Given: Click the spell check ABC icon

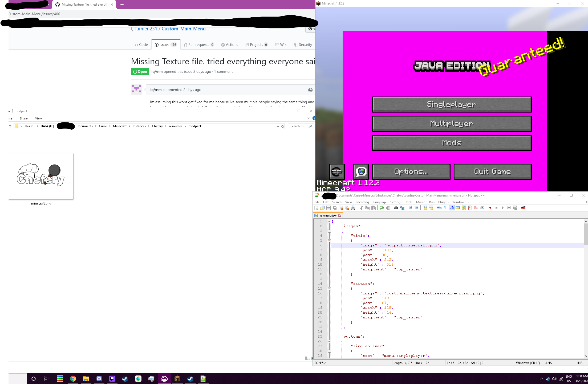Looking at the screenshot, I should (x=523, y=208).
